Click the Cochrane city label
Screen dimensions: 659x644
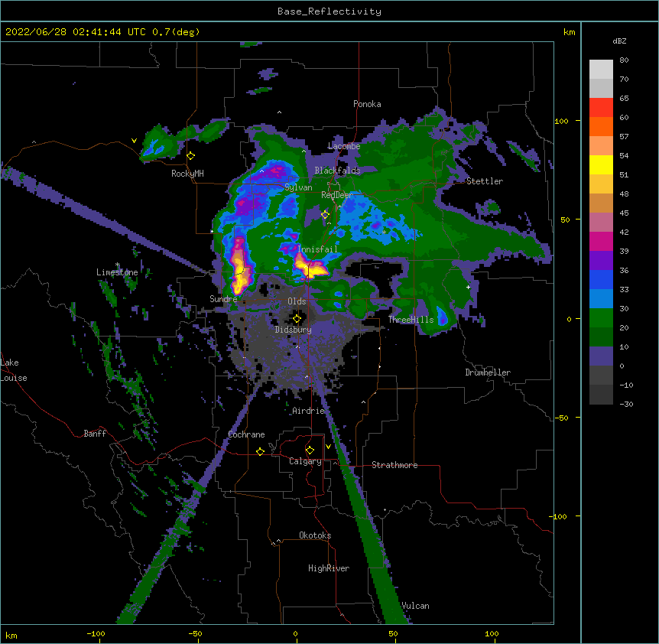coord(246,434)
